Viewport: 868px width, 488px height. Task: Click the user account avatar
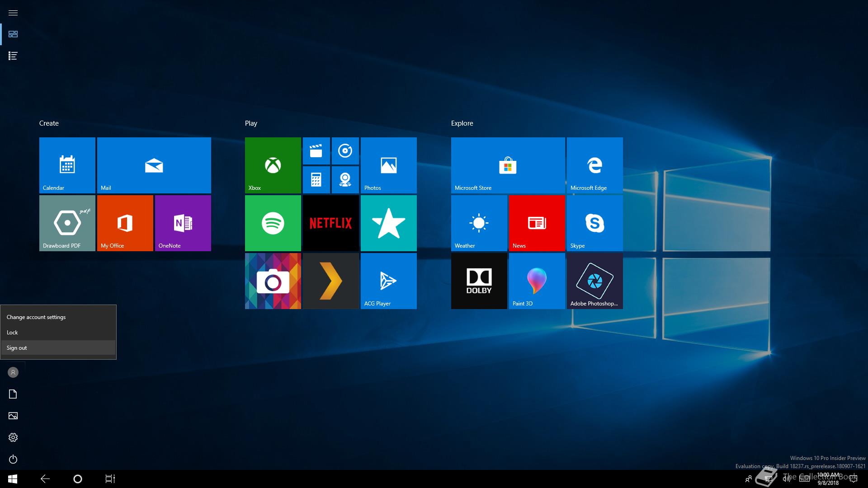(13, 372)
